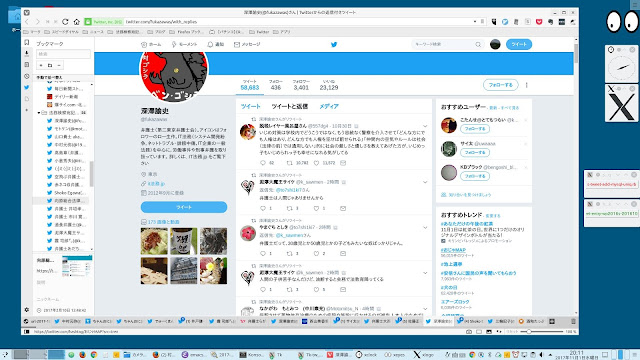
Task: Open browser settings gear in side panel
Action: click(x=27, y=310)
